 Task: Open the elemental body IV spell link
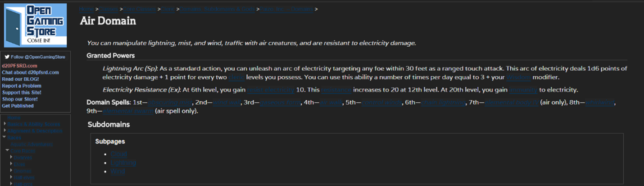tap(512, 102)
